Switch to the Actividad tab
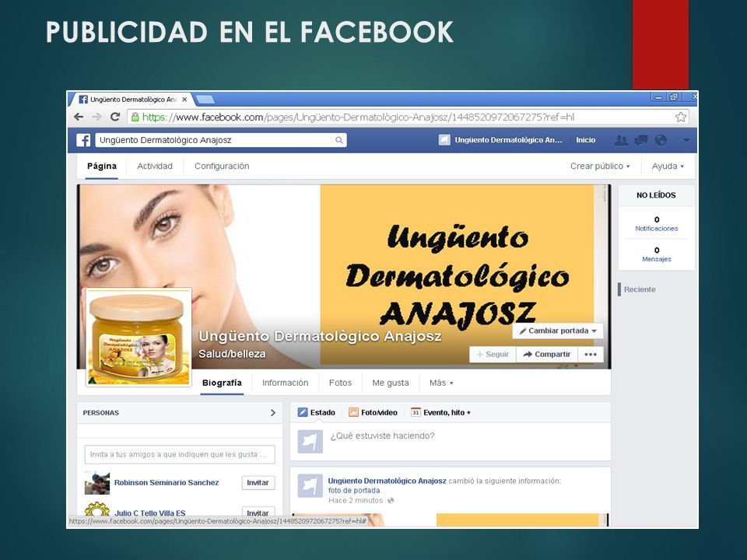 click(x=155, y=166)
